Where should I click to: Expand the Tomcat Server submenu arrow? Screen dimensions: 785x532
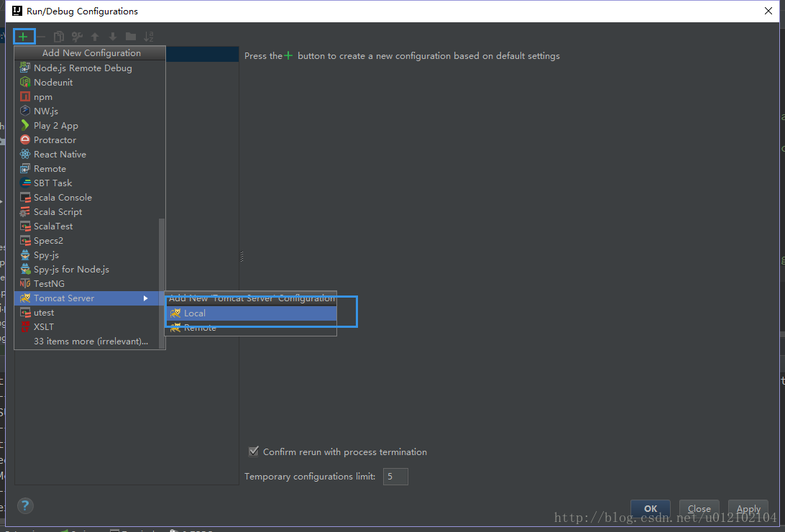click(x=146, y=298)
